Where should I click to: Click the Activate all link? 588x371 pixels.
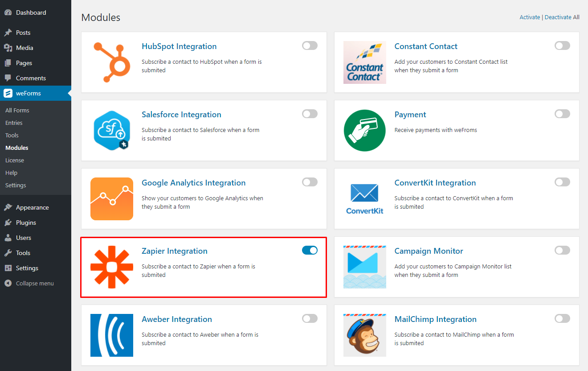pyautogui.click(x=530, y=17)
